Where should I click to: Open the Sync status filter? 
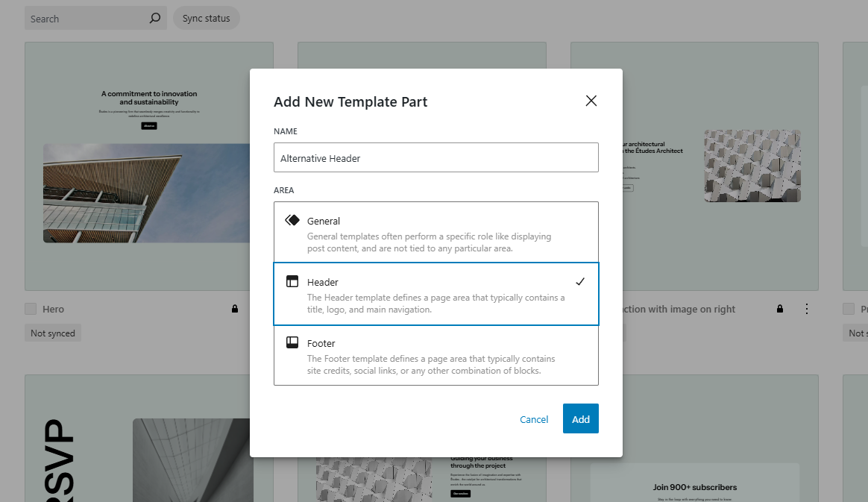[x=206, y=18]
